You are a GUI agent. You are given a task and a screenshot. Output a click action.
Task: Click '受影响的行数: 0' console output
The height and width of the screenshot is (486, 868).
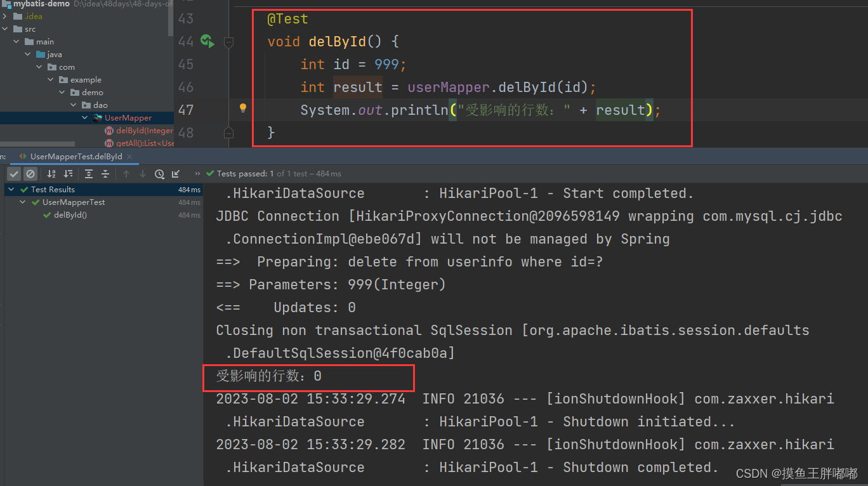click(269, 376)
